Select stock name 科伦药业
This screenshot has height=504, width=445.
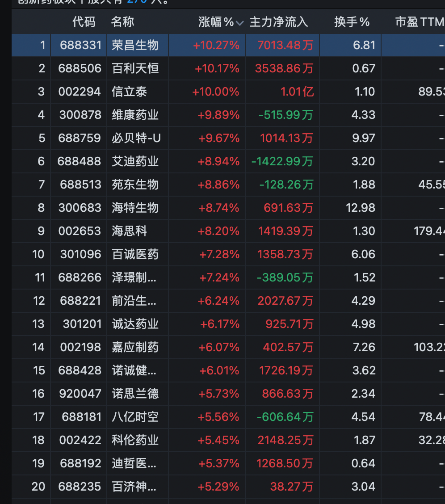point(135,440)
